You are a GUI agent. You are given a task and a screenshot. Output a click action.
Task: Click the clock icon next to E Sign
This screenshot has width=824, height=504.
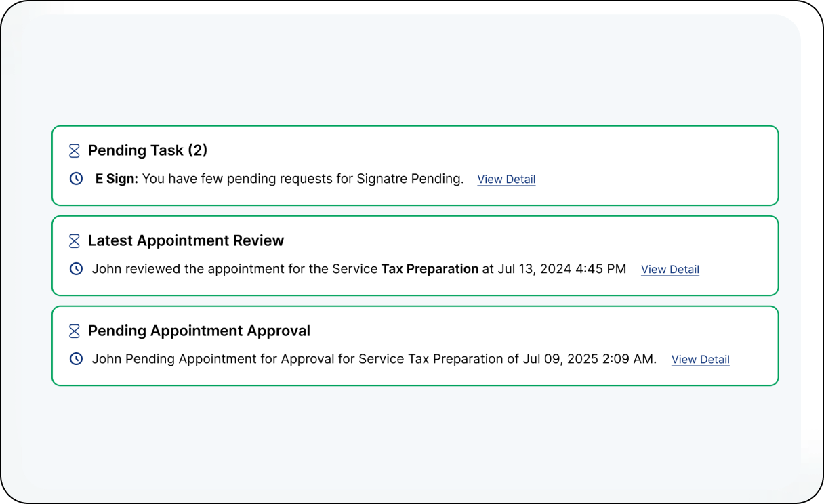[x=77, y=179]
